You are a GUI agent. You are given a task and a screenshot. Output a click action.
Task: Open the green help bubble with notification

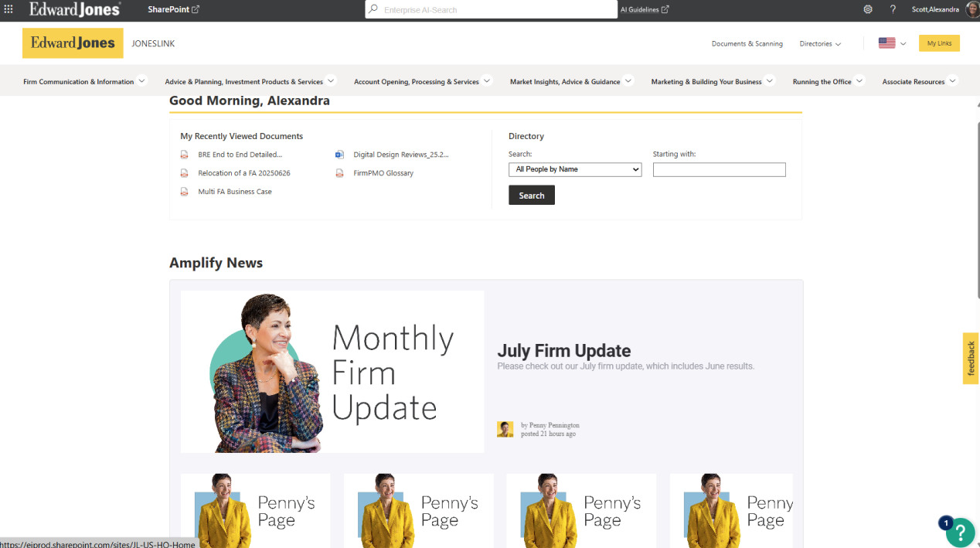[x=959, y=531]
